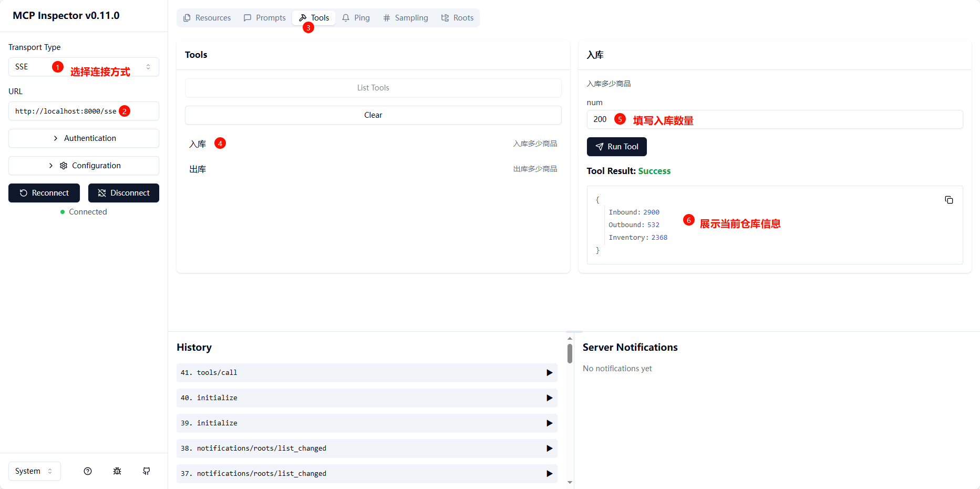The image size is (980, 489).
Task: Click the Disconnect crossed-out icon
Action: pyautogui.click(x=102, y=193)
